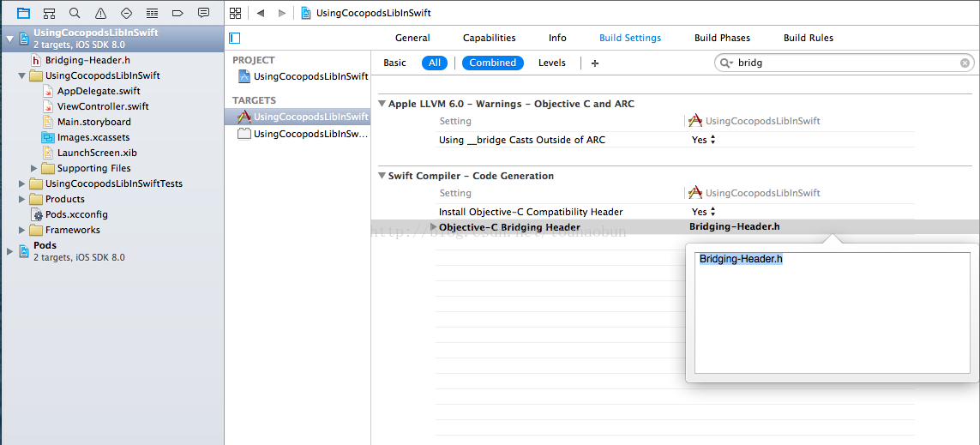980x445 pixels.
Task: Open the search options magnifier menu
Action: (727, 63)
